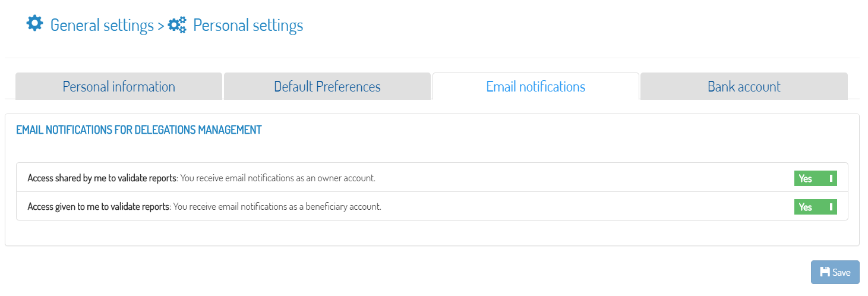This screenshot has width=868, height=296.
Task: Disable owner account email notifications switch
Action: [815, 178]
